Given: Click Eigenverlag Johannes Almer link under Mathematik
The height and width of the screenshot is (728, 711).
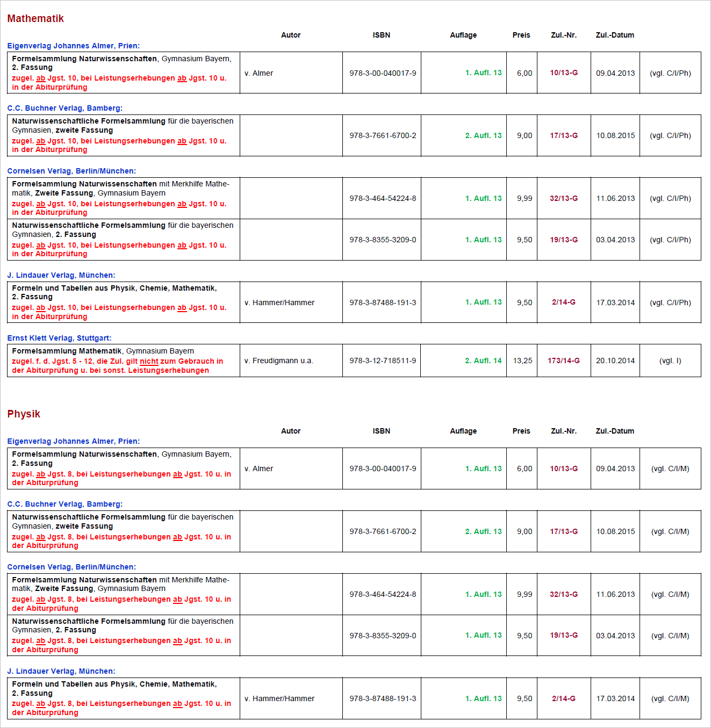Looking at the screenshot, I should click(73, 46).
